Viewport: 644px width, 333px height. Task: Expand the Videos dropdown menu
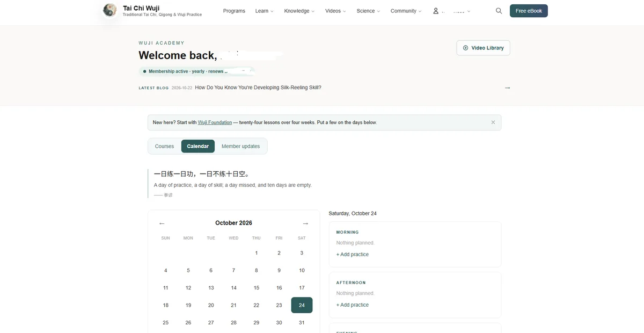[335, 11]
